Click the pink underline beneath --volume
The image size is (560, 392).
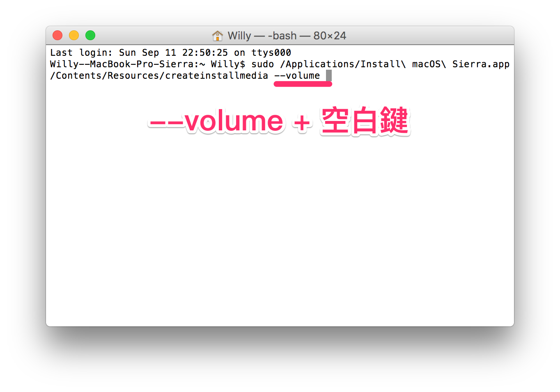(303, 84)
